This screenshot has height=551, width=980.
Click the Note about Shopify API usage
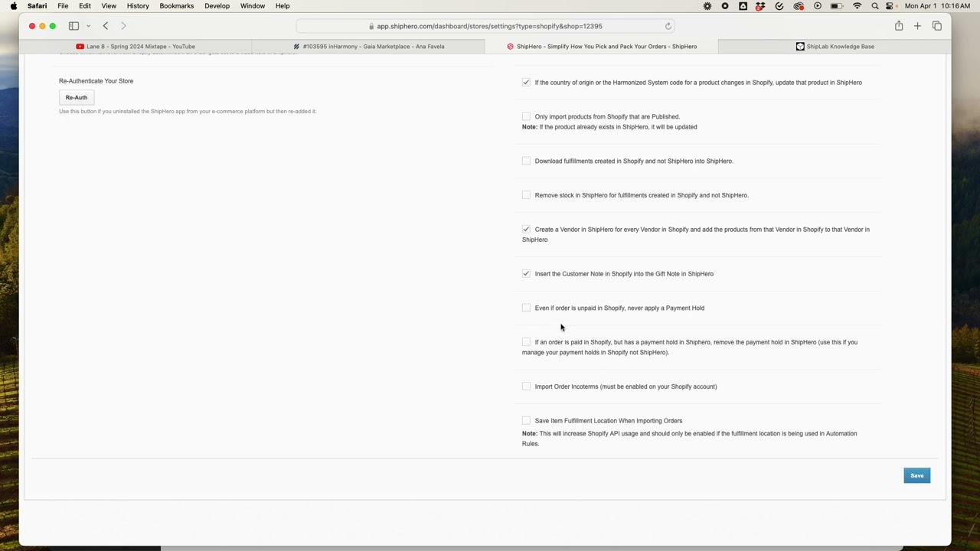point(689,439)
